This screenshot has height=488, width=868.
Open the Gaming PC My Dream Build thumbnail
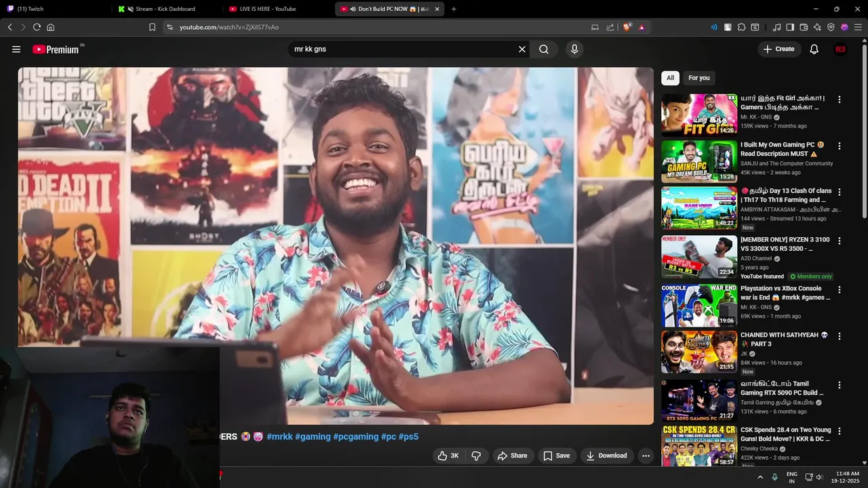pyautogui.click(x=699, y=161)
